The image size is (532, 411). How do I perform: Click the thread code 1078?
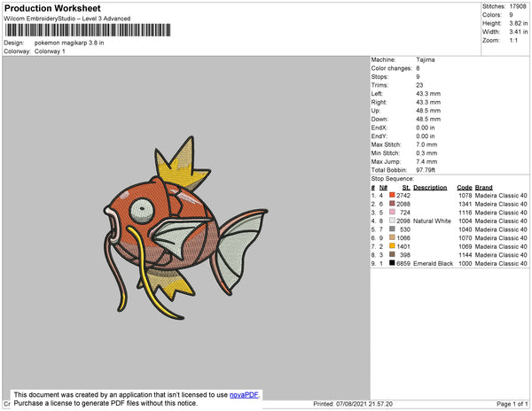point(465,196)
